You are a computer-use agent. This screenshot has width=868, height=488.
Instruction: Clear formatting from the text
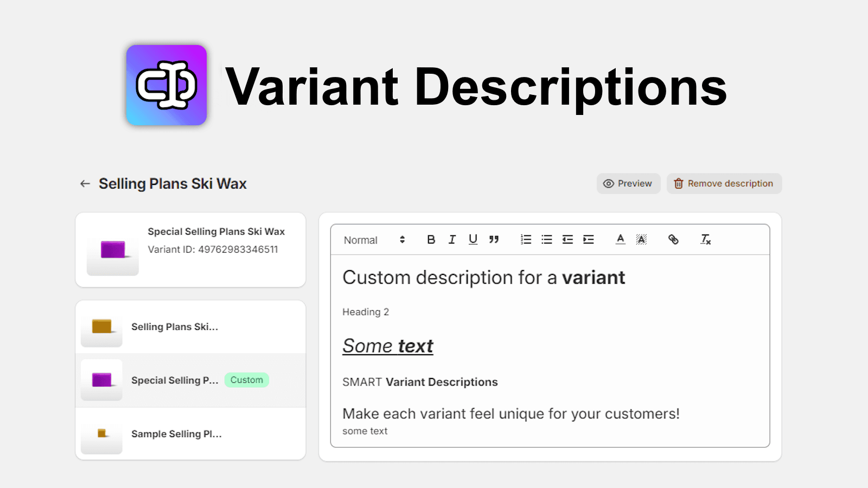705,239
